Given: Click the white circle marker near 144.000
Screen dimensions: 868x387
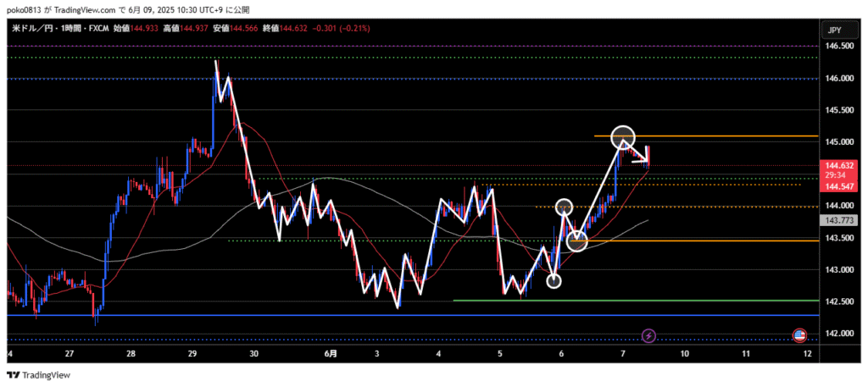Looking at the screenshot, I should tap(564, 206).
